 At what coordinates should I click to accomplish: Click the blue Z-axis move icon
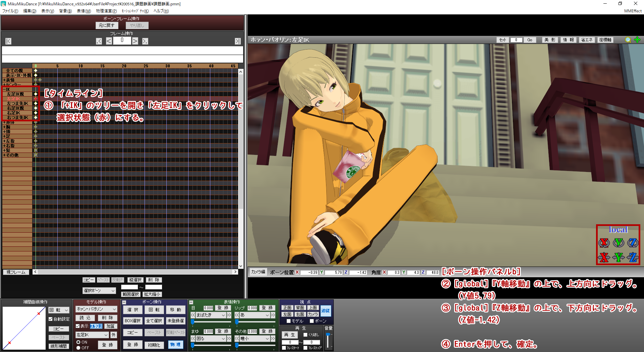pos(633,257)
